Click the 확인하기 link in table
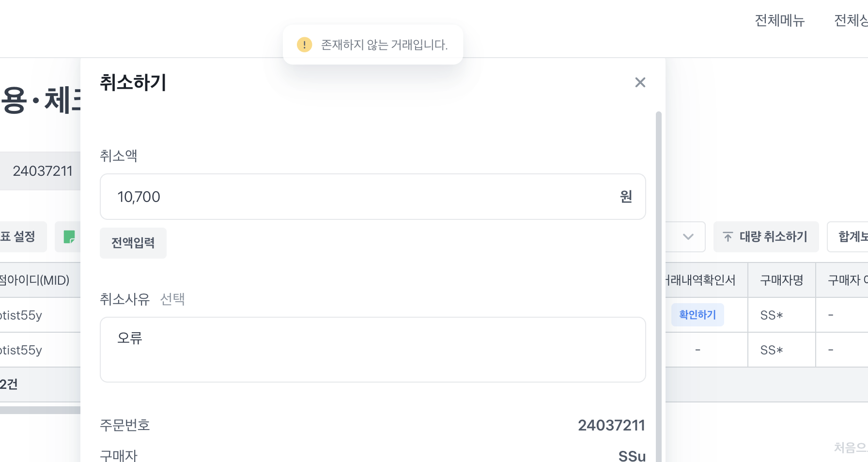 697,315
